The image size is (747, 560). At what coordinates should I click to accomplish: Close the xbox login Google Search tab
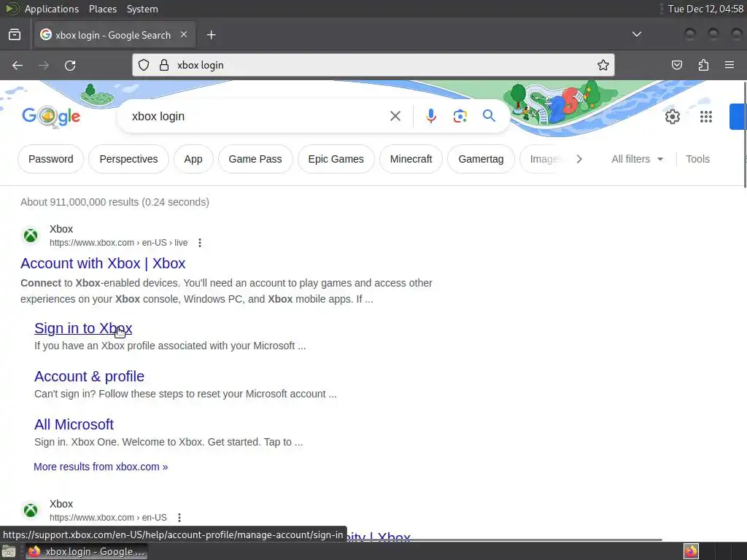184,35
